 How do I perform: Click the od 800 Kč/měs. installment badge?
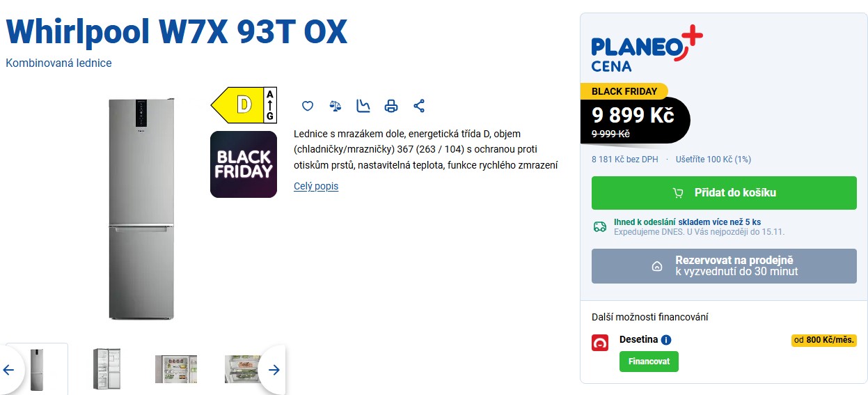click(823, 341)
